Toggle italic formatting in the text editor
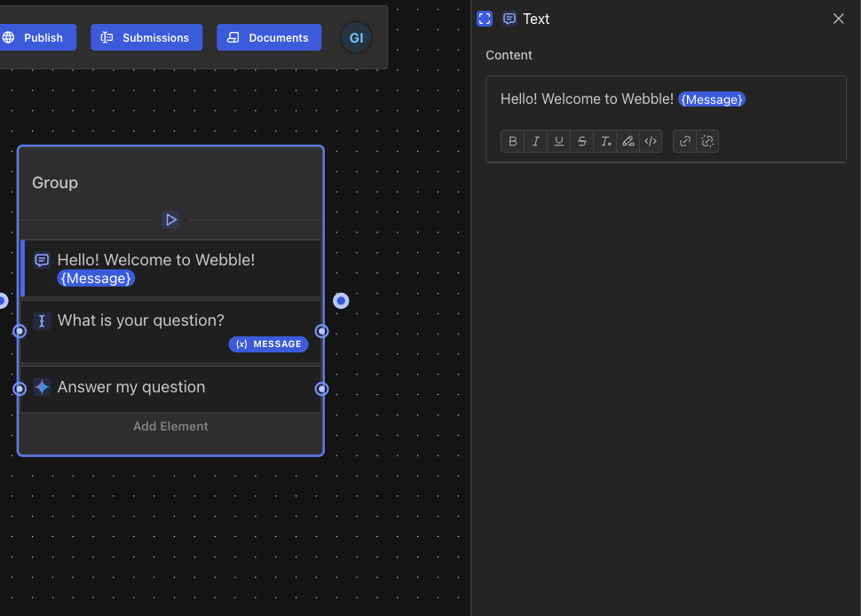Image resolution: width=861 pixels, height=616 pixels. pyautogui.click(x=536, y=141)
